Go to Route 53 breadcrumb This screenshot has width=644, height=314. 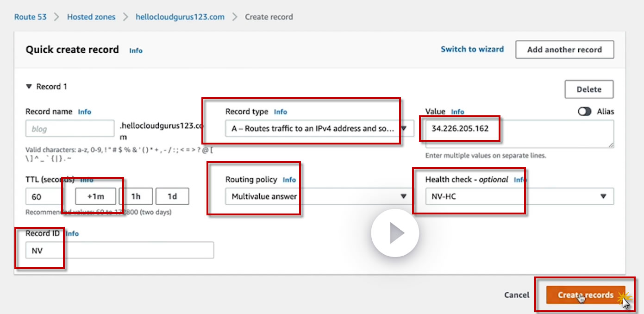[x=31, y=17]
